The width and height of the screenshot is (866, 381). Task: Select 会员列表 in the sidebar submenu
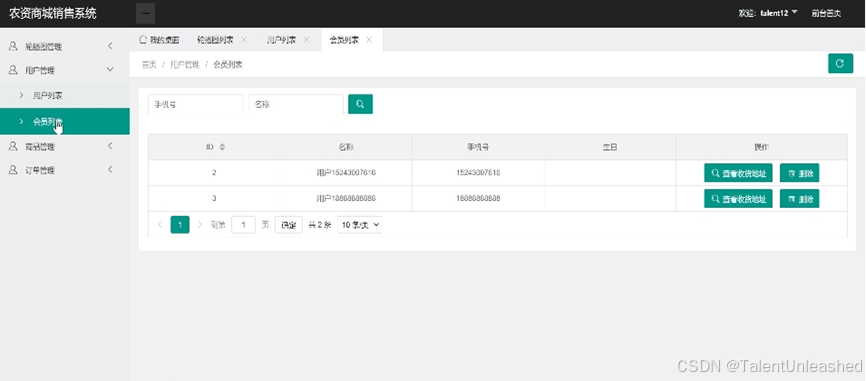point(65,121)
